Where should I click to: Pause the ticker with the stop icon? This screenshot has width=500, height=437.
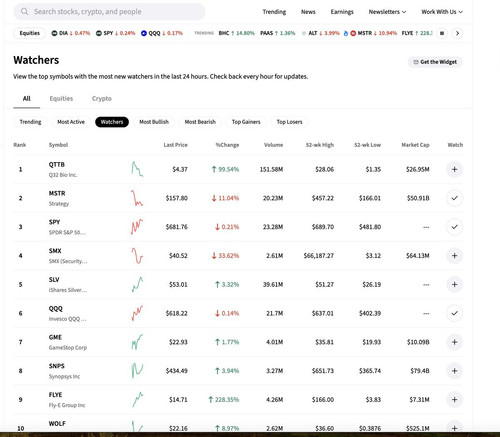(x=442, y=33)
